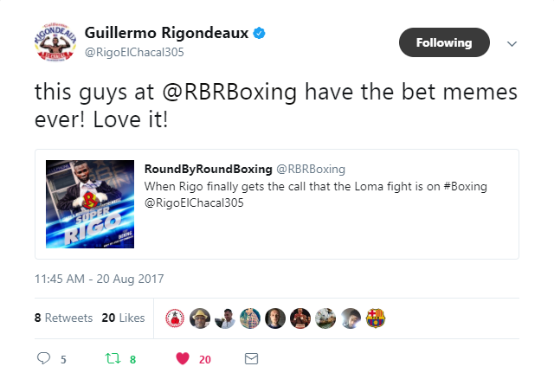The height and width of the screenshot is (392, 554).
Task: View the 8 Retweets list
Action: (63, 318)
